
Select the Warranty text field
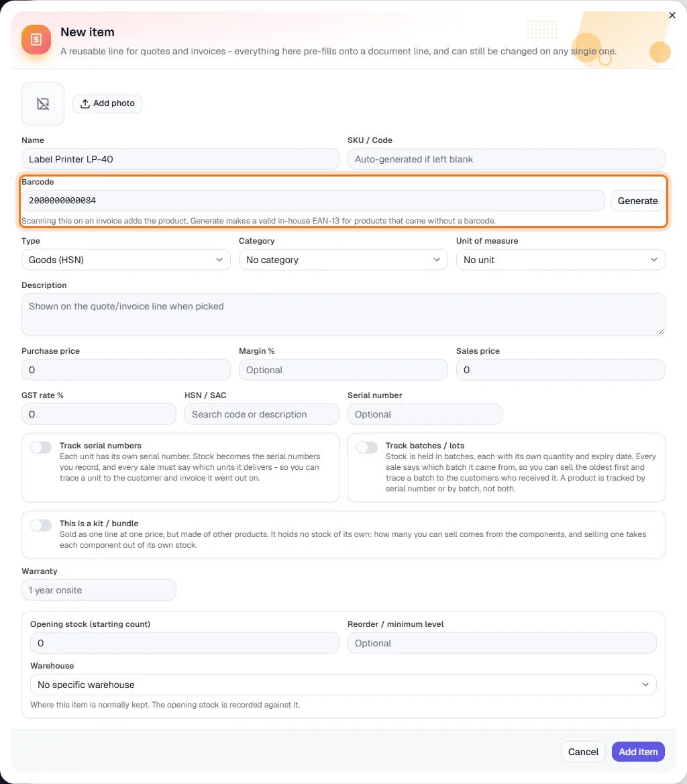(x=99, y=590)
